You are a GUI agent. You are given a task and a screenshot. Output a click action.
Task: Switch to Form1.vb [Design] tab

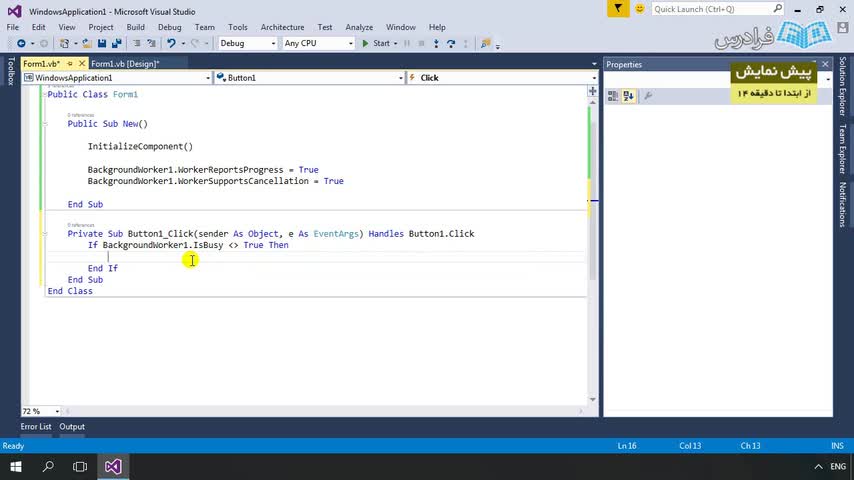(124, 64)
